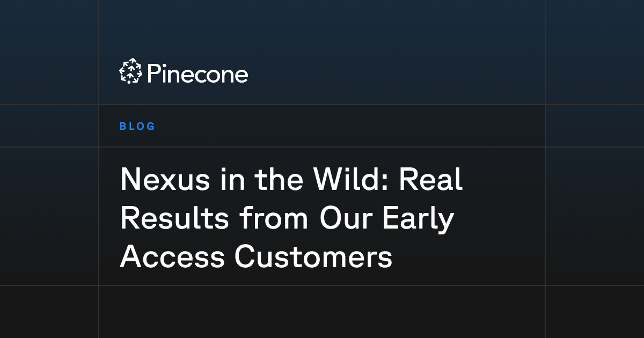This screenshot has width=644, height=338.
Task: Click the empty cell right of the headline
Action: (x=595, y=216)
